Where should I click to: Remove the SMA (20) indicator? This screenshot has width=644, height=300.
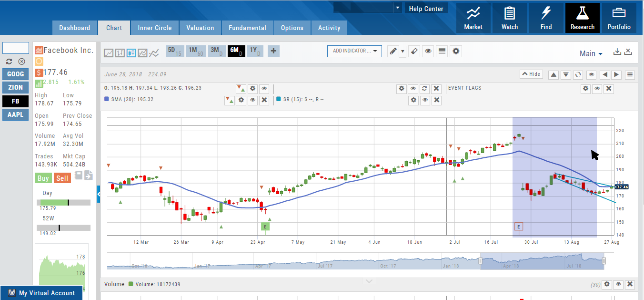[264, 100]
